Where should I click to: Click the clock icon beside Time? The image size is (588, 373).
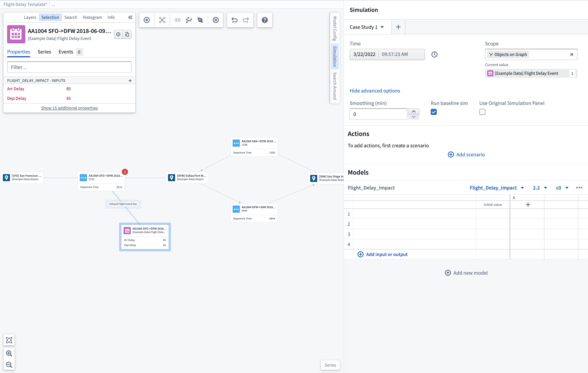(434, 54)
